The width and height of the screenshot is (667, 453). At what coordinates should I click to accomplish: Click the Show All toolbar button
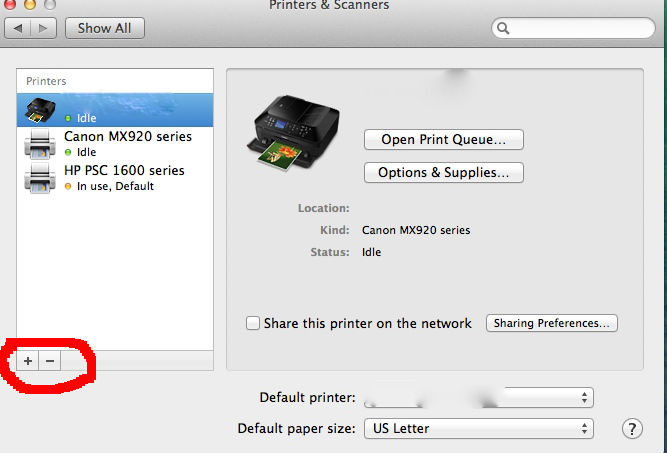coord(104,28)
